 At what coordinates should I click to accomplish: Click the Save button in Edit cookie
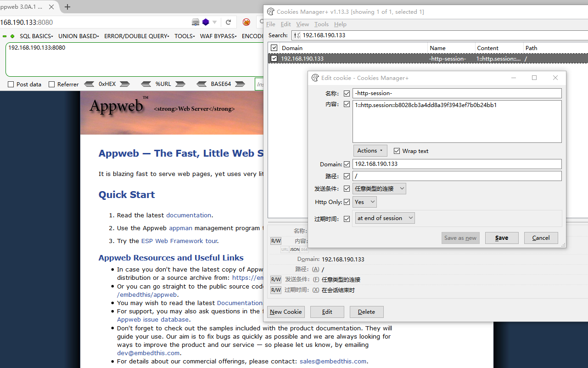pos(502,238)
